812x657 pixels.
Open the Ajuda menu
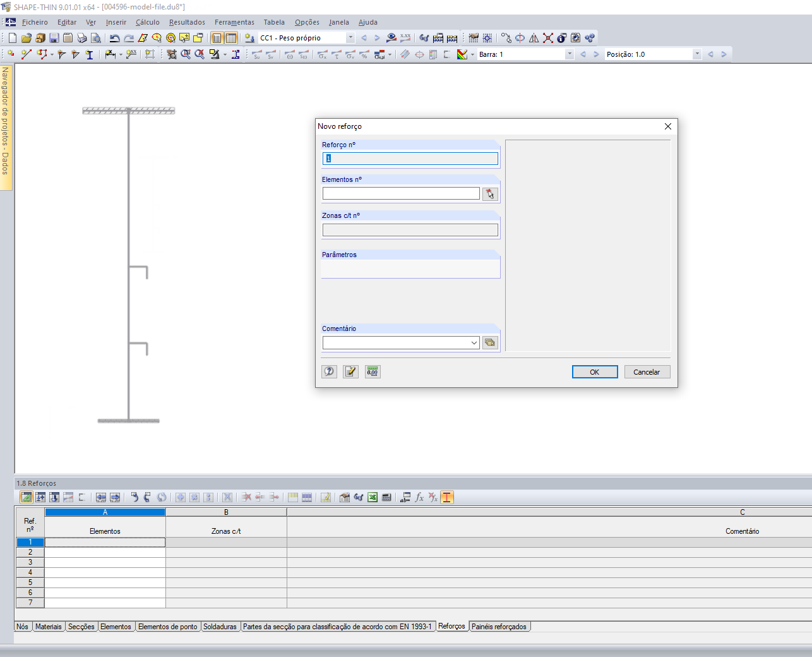coord(368,22)
